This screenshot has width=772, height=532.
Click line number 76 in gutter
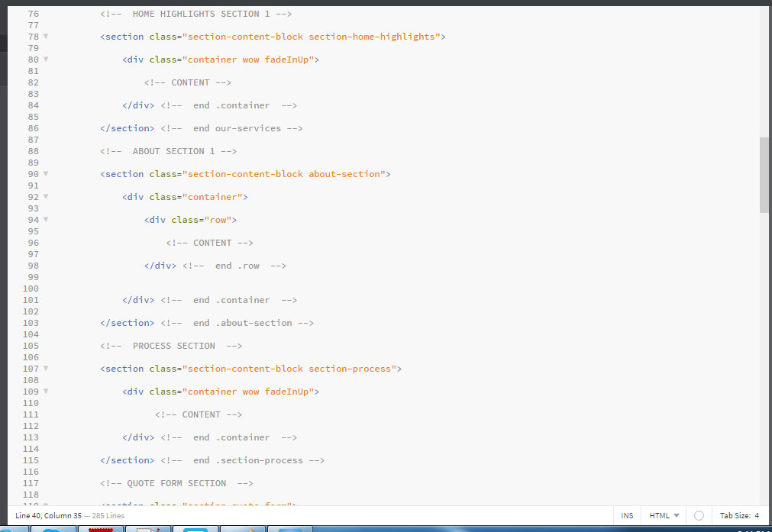(x=33, y=14)
